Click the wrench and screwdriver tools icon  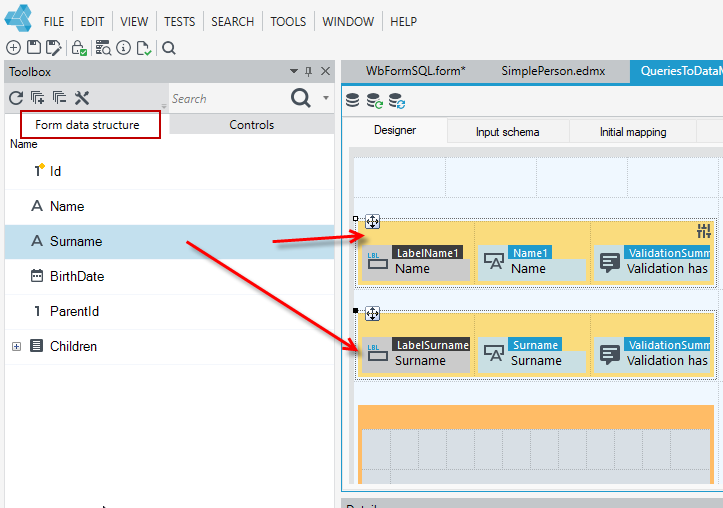pyautogui.click(x=82, y=98)
